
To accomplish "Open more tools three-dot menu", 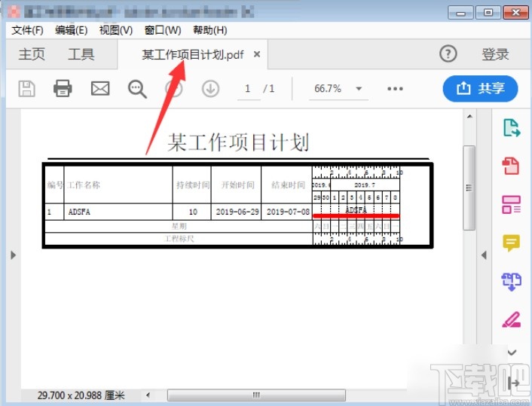I will (395, 89).
